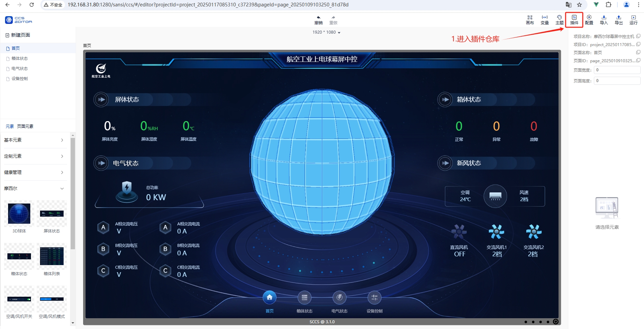Image resolution: width=644 pixels, height=329 pixels.
Task: Copy the project ID value
Action: (638, 44)
